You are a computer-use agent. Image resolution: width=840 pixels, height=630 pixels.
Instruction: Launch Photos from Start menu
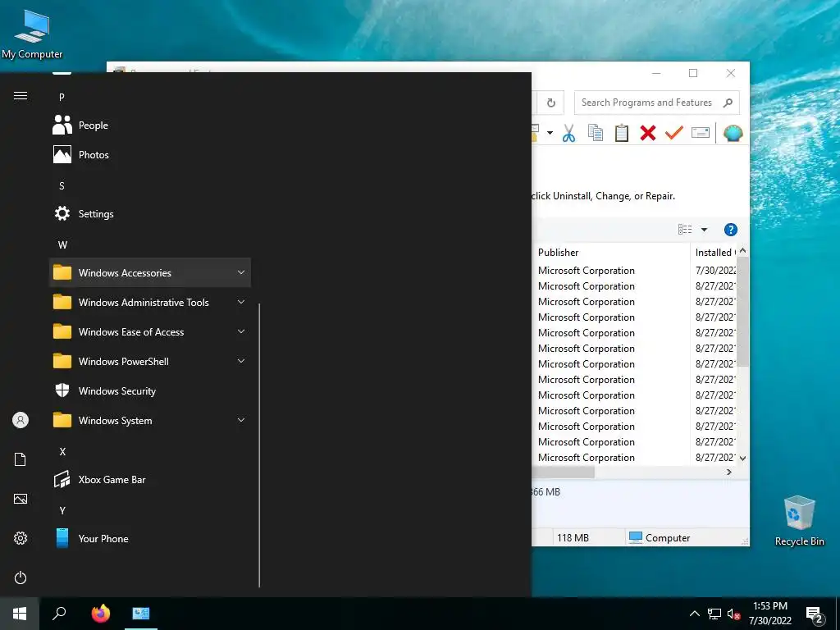tap(150, 155)
